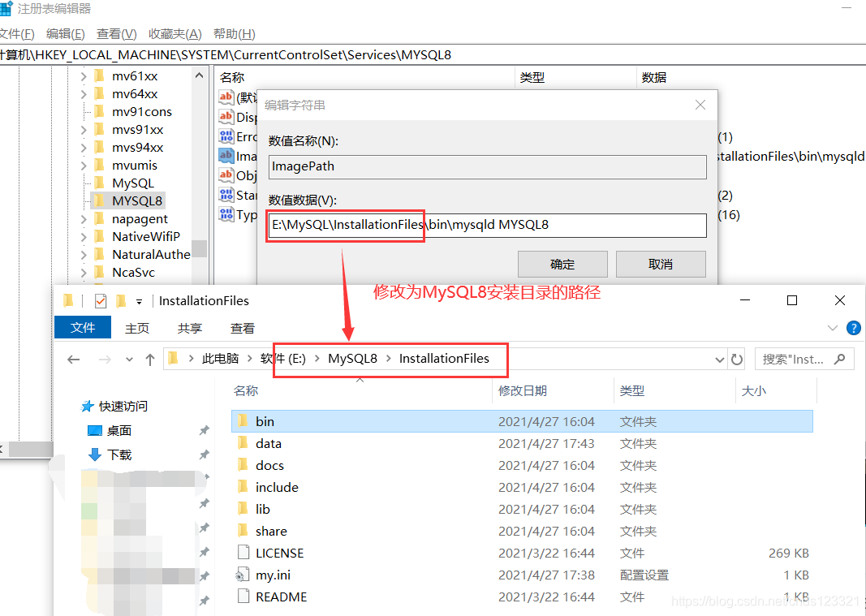Screen dimensions: 866x616
Task: Refresh the InstallationFiles folder view
Action: (737, 360)
